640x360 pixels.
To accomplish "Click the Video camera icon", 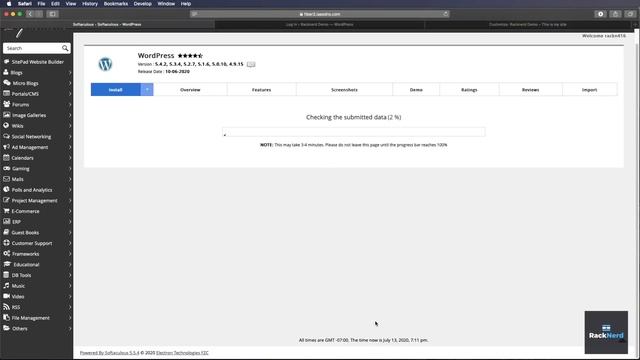I will 7,296.
